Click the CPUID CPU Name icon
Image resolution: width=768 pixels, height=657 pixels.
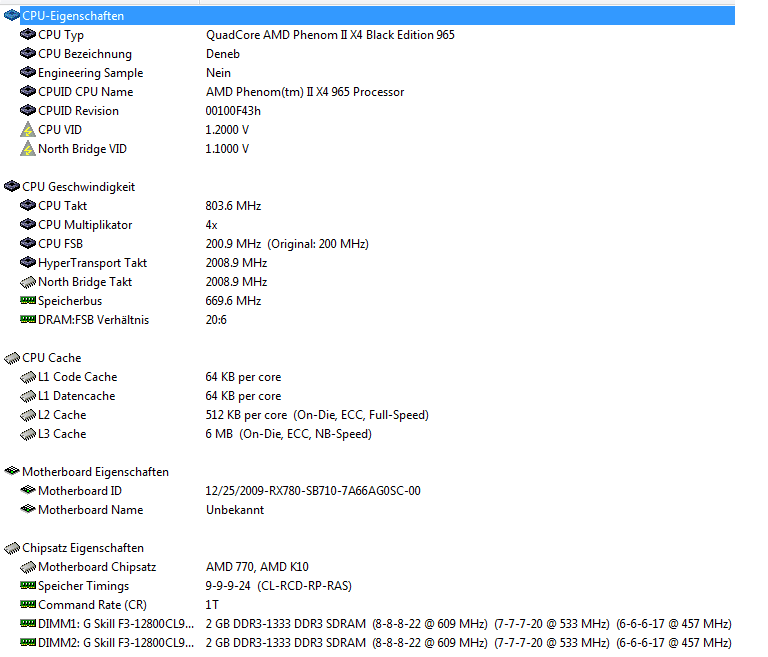(28, 92)
